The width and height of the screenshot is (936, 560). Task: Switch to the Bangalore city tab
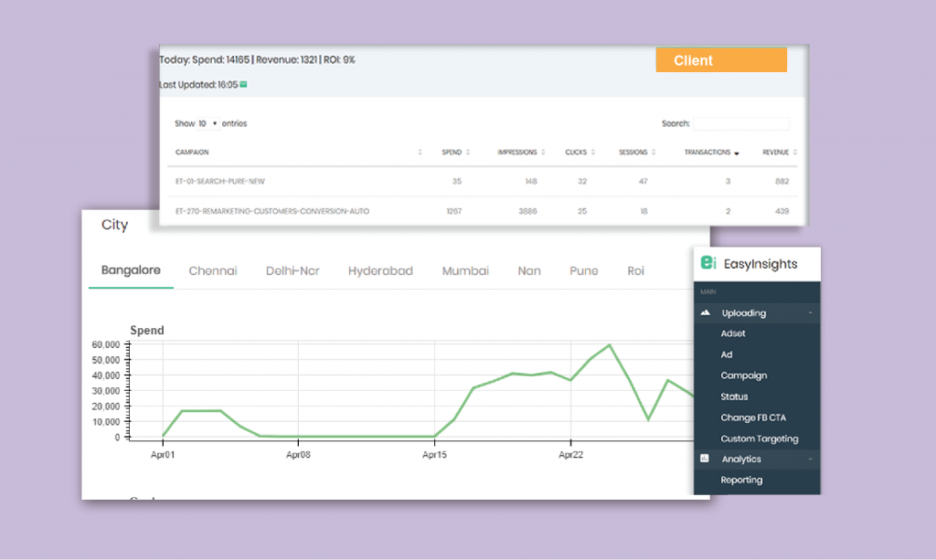pyautogui.click(x=131, y=270)
